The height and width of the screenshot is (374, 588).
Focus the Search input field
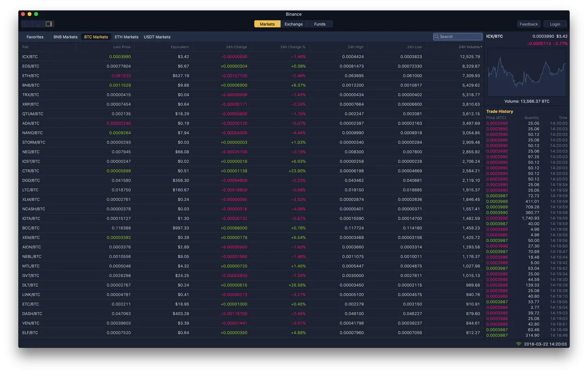458,37
